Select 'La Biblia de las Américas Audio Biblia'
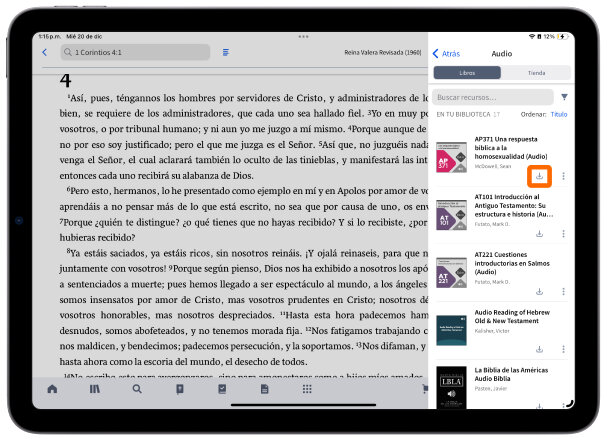Screen dimensions: 607x442 511,374
